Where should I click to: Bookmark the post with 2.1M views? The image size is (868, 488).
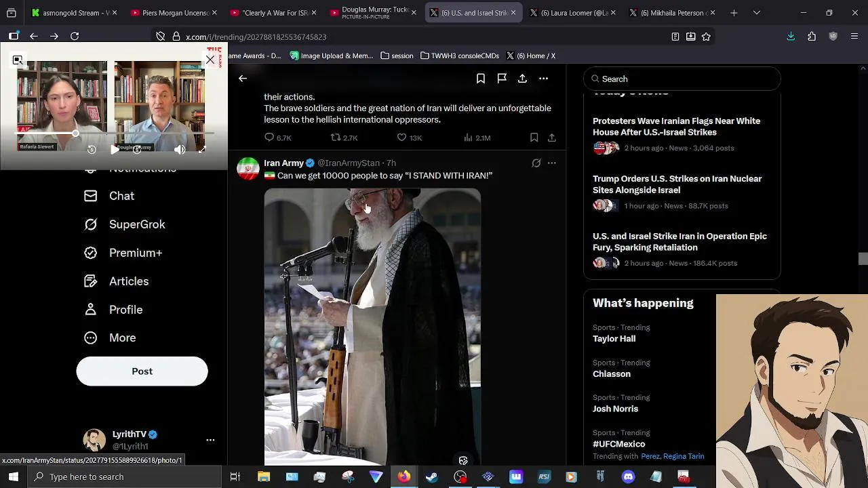point(534,138)
